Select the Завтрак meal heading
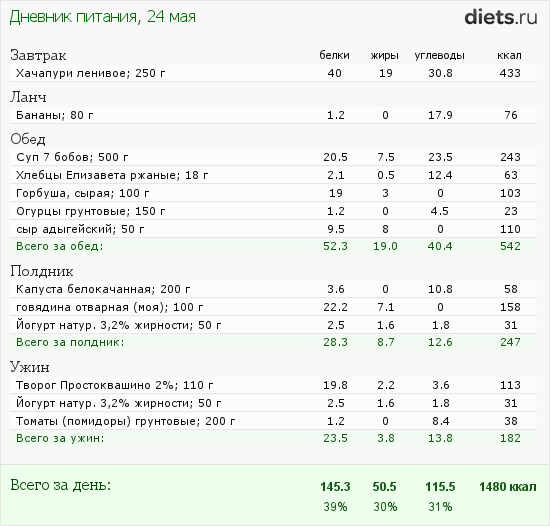 pos(38,55)
